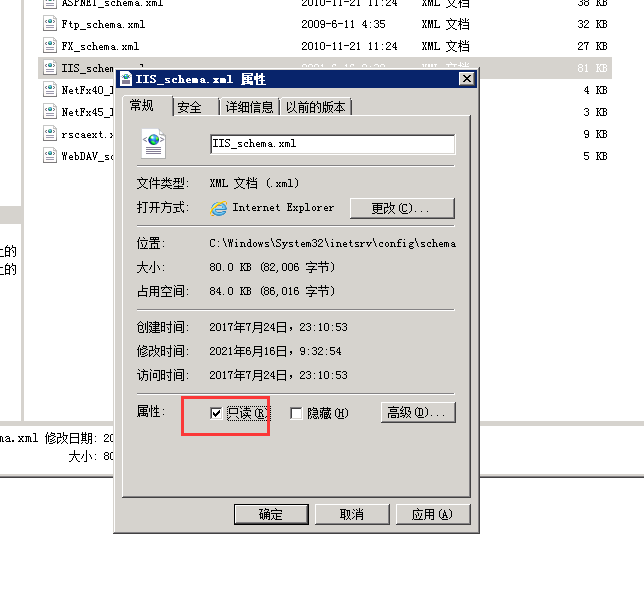
Task: Switch to the 常规 tab
Action: coord(142,106)
